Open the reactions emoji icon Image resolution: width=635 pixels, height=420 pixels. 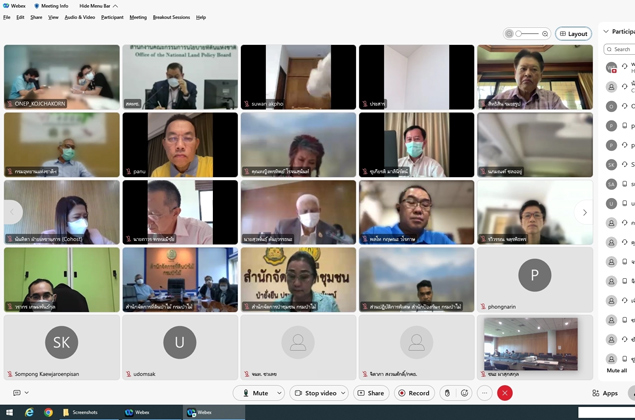[x=465, y=393]
